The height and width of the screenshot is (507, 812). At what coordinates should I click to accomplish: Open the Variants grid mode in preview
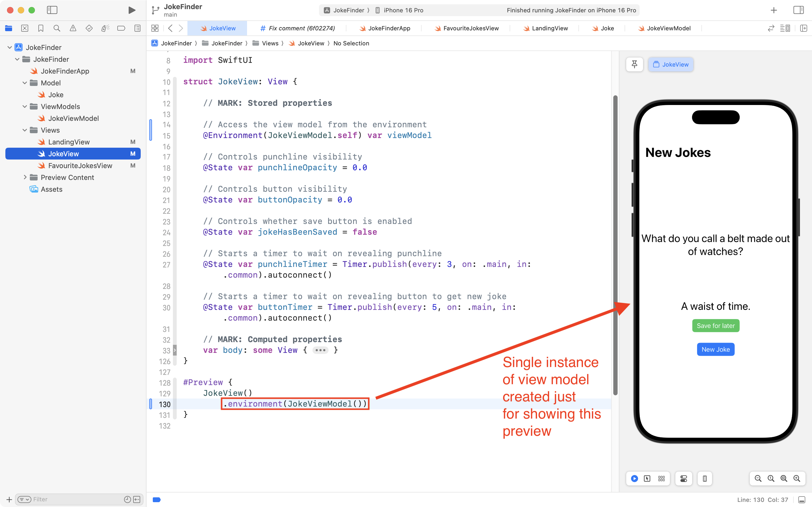pyautogui.click(x=661, y=479)
